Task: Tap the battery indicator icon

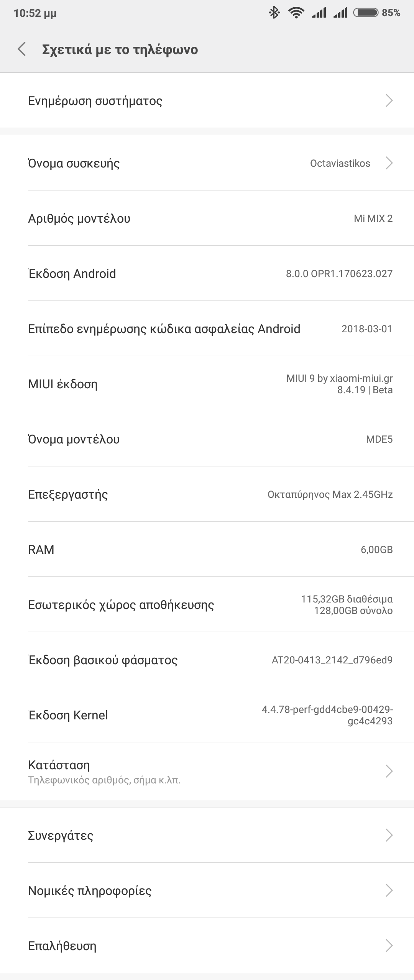Action: click(x=366, y=13)
